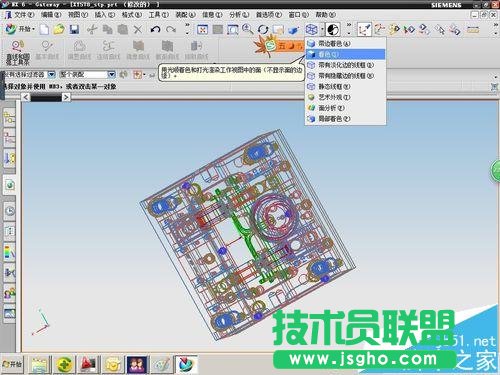The image size is (500, 375).
Task: Click the measure ruler icon at toolbar end
Action: 473,30
